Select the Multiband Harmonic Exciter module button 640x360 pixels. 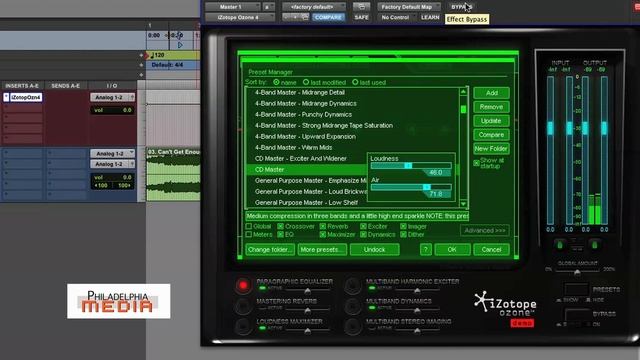tap(353, 285)
